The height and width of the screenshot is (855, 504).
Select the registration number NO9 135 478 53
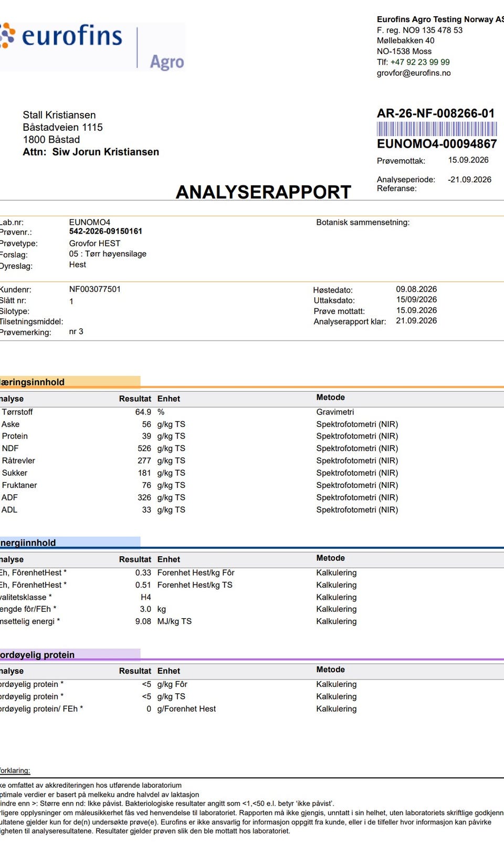coord(433,30)
